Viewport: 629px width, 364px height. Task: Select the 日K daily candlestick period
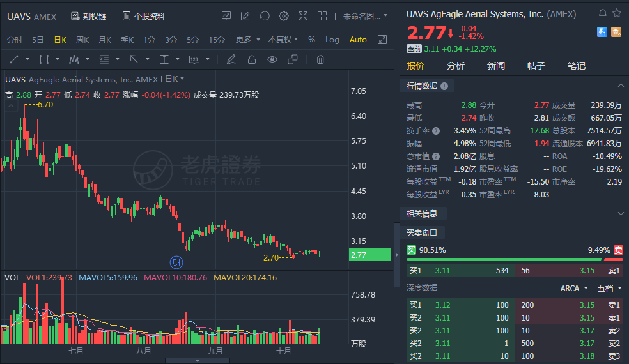[60, 40]
